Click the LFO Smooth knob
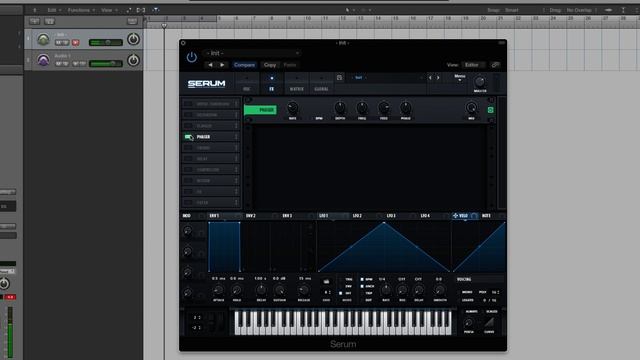Screen dimensions: 640x360 (x=440, y=290)
